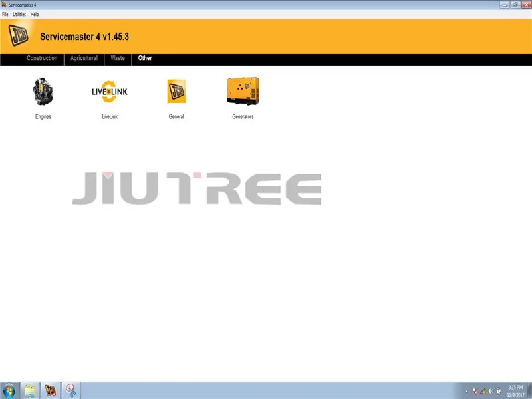
Task: Restore down the Servicemaster 4 window
Action: coord(515,5)
